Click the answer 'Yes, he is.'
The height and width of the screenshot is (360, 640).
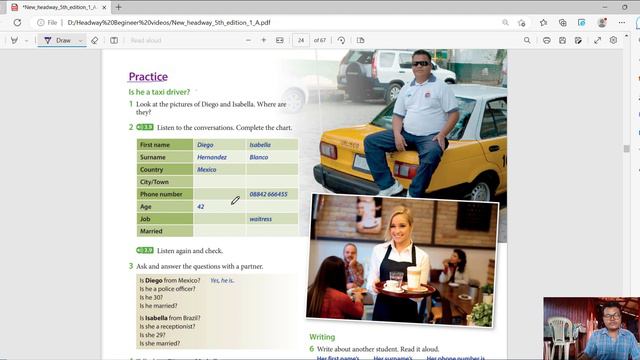click(222, 280)
